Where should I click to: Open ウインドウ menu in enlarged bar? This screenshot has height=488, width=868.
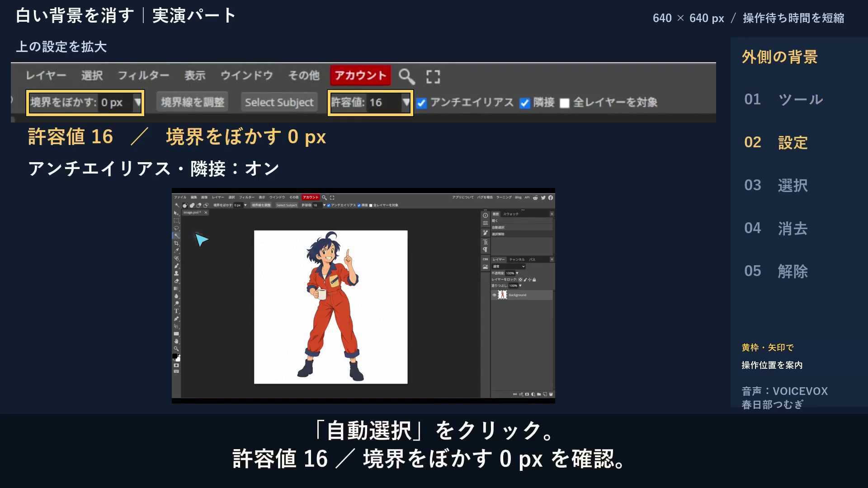click(x=246, y=75)
